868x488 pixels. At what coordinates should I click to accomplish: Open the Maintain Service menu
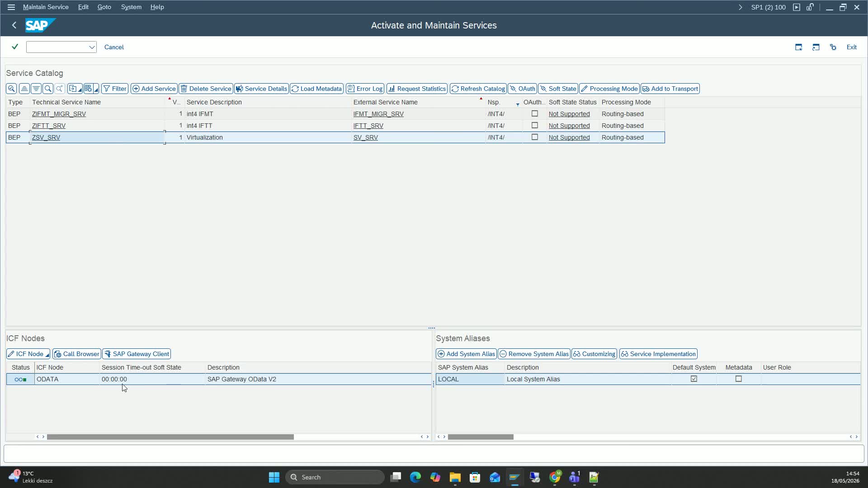pyautogui.click(x=46, y=7)
